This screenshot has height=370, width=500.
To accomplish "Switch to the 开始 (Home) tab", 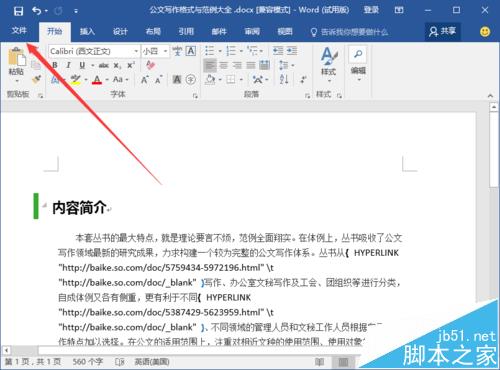I will (55, 32).
